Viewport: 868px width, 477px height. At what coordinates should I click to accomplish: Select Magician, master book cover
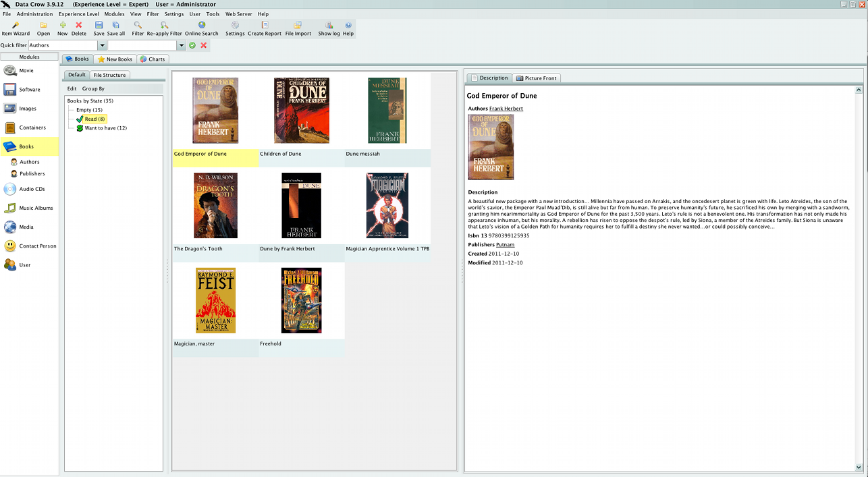[215, 300]
